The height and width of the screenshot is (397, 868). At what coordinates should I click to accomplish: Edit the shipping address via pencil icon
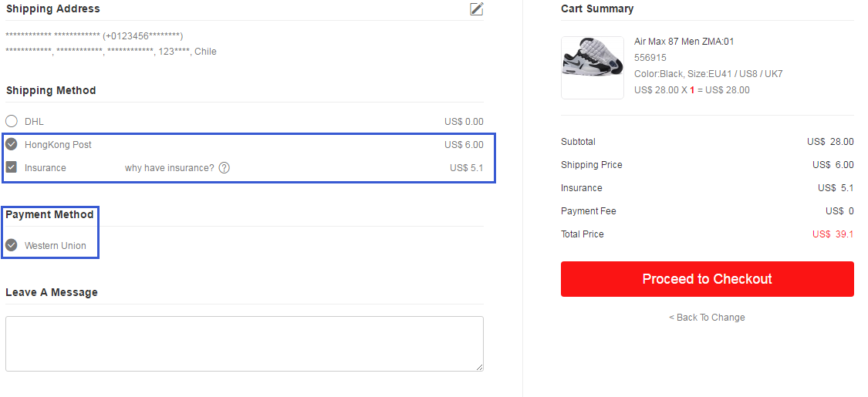click(477, 8)
